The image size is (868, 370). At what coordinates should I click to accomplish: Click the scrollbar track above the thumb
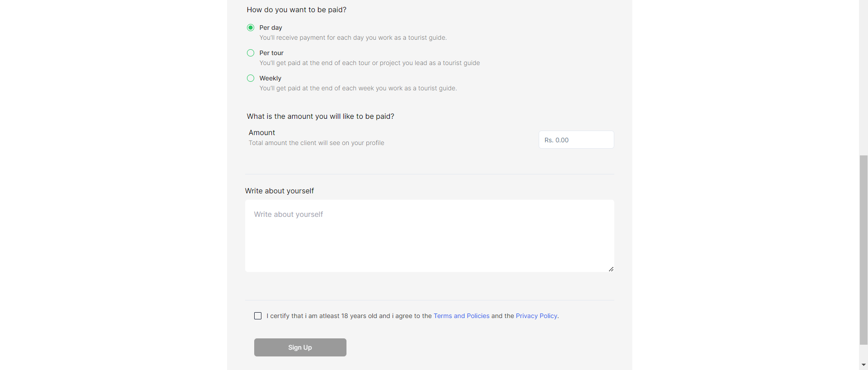pyautogui.click(x=863, y=77)
